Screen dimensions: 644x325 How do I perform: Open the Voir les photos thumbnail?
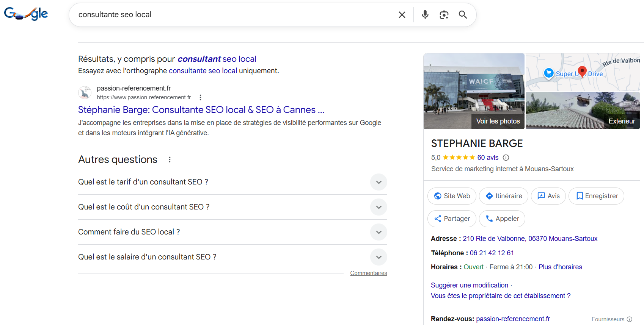click(x=474, y=91)
